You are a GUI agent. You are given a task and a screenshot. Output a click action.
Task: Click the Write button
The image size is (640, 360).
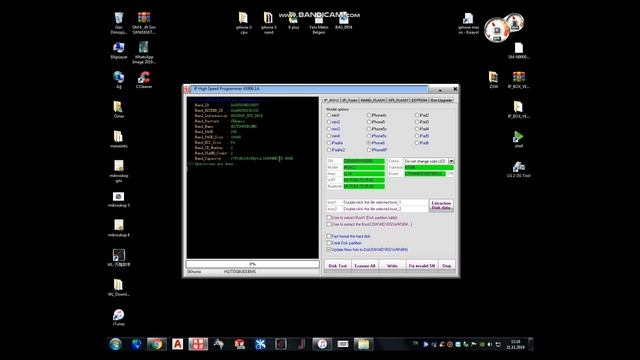(x=392, y=266)
